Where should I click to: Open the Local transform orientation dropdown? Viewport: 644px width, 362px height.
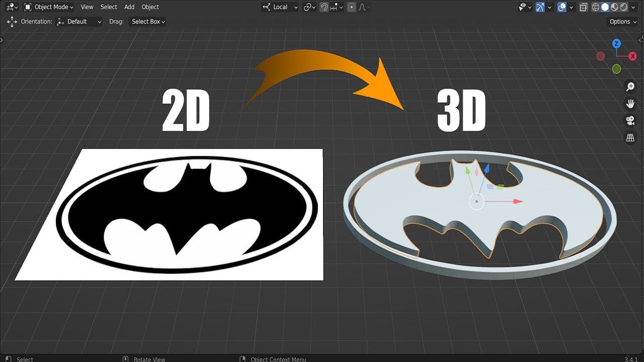[x=280, y=7]
